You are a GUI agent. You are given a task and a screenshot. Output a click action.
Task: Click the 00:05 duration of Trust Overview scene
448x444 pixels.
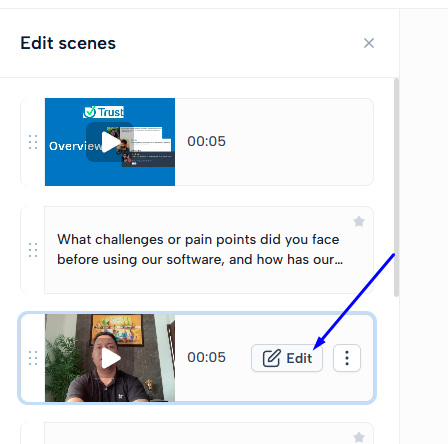tap(206, 141)
